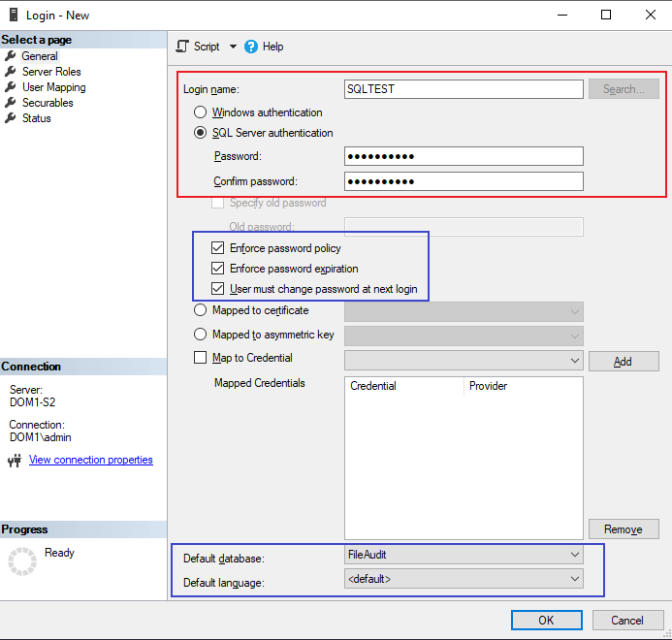Select Windows authentication radio button
This screenshot has width=672, height=640.
201,112
